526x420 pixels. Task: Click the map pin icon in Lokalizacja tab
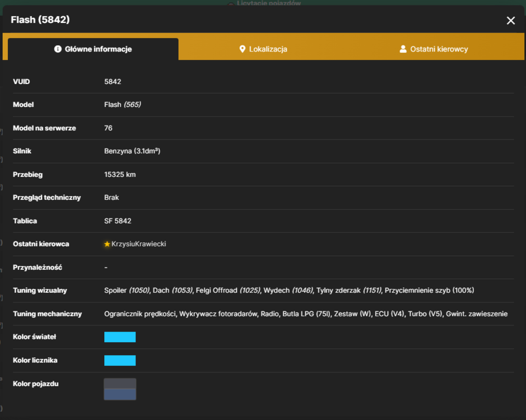[242, 49]
